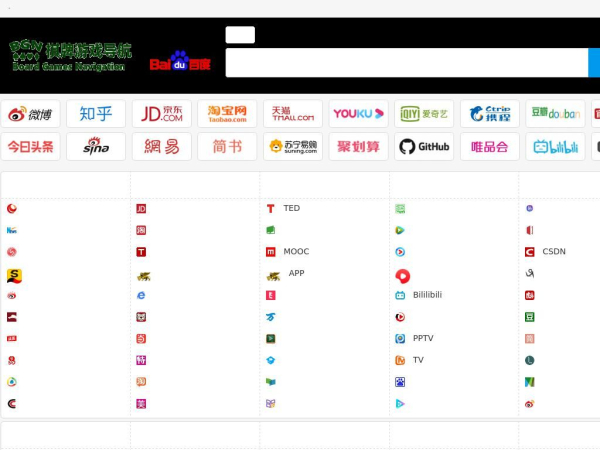The height and width of the screenshot is (450, 600).
Task: Open the Zhihu logo tile
Action: tap(96, 114)
